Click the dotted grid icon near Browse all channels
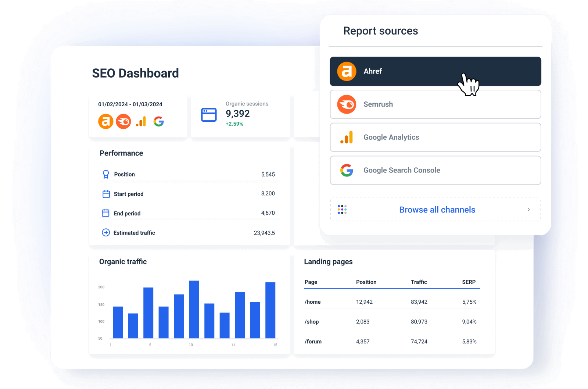588x389 pixels. [342, 210]
